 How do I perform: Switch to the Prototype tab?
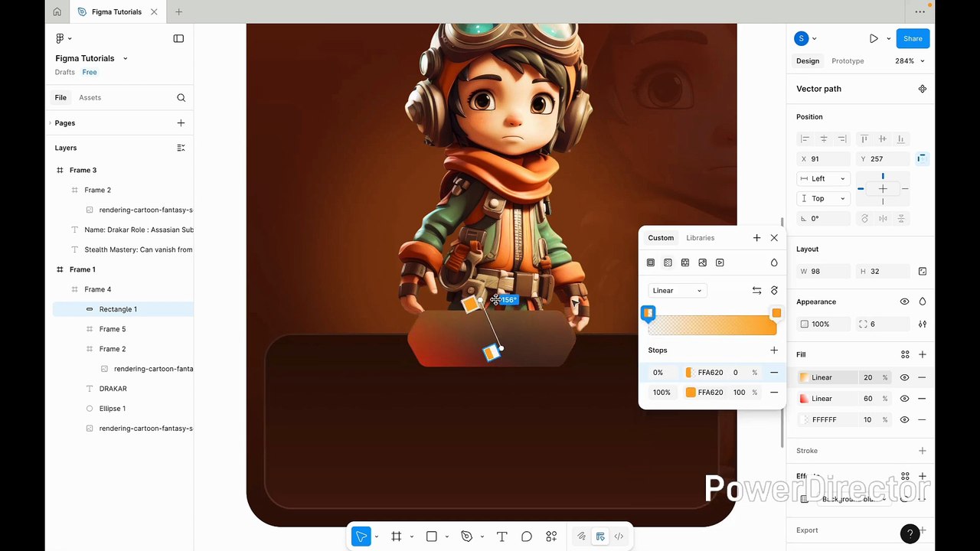[848, 60]
